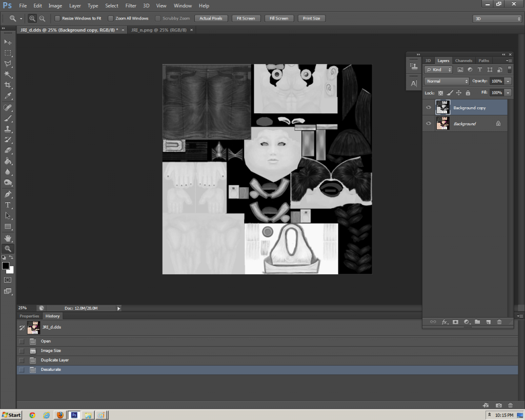The height and width of the screenshot is (420, 525).
Task: Hide the Background copy layer
Action: [429, 108]
